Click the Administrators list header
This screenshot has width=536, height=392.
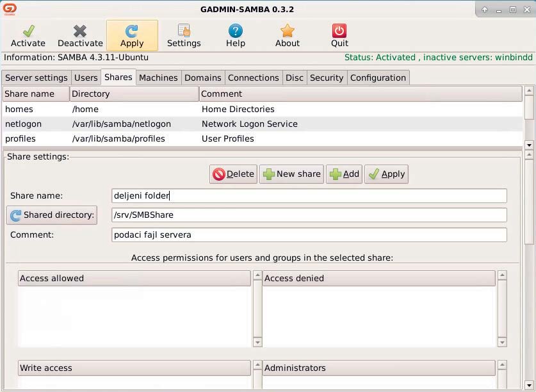378,368
